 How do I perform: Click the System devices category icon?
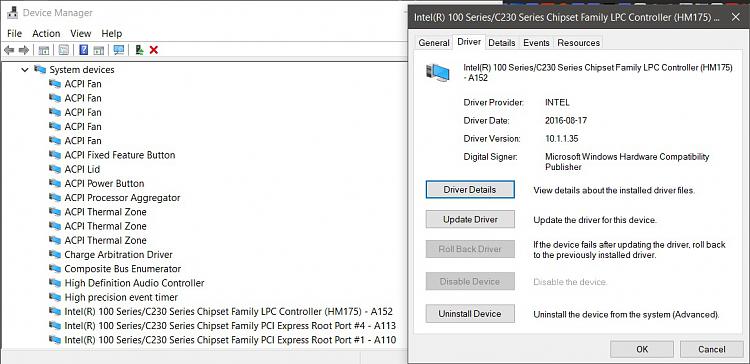(40, 70)
